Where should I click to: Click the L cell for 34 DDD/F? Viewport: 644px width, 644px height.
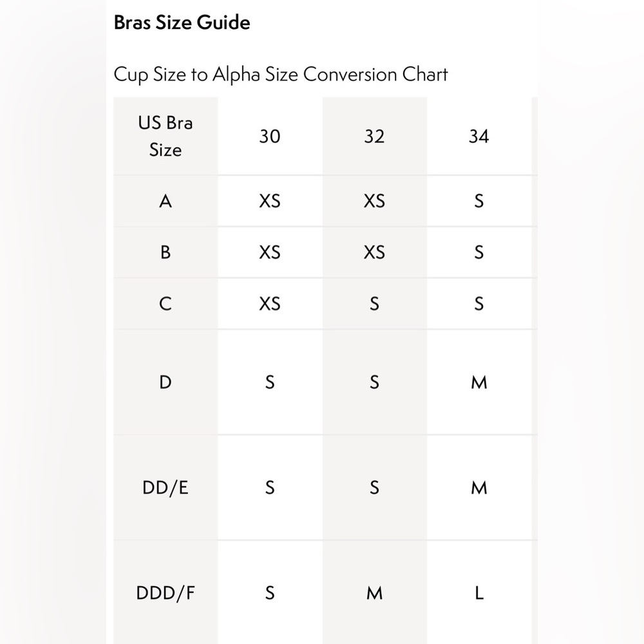(x=479, y=592)
